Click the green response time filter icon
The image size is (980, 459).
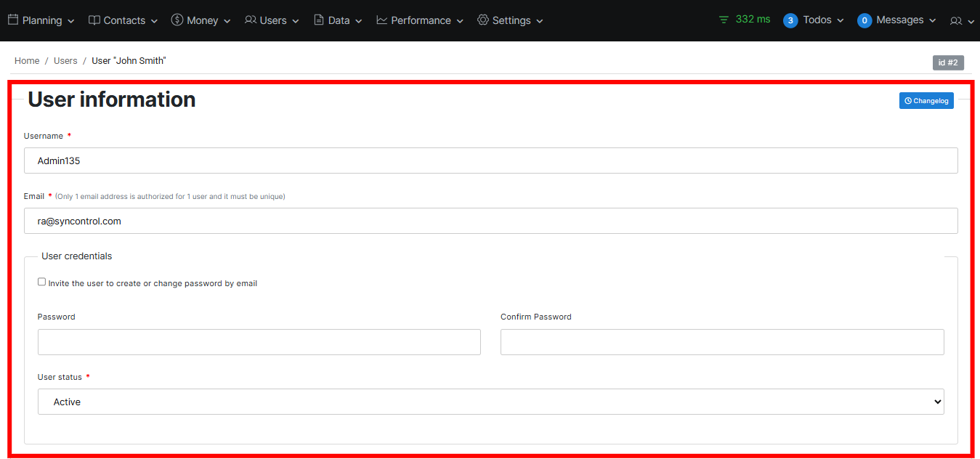[724, 20]
